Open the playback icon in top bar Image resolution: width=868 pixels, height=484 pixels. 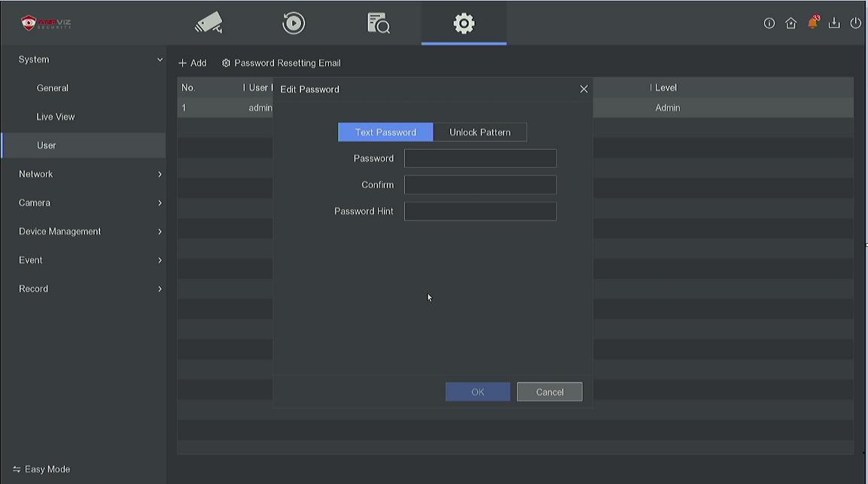click(294, 23)
